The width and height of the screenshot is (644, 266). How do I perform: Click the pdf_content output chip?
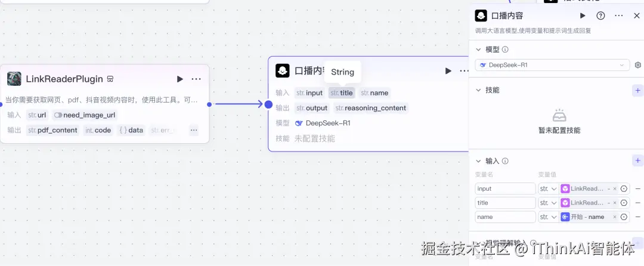52,131
